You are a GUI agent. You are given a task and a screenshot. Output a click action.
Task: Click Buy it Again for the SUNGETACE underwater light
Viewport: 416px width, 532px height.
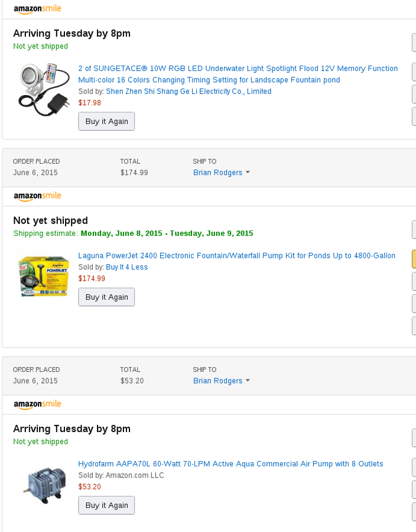(106, 121)
